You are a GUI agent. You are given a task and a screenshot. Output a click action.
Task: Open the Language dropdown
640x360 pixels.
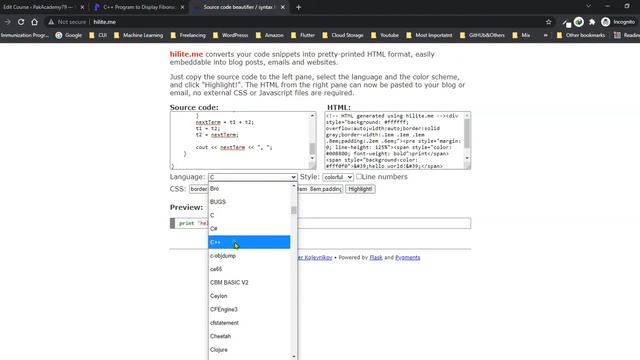(x=252, y=177)
